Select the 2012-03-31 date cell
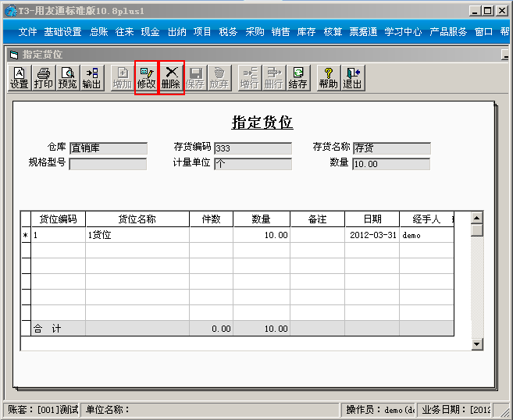The image size is (513, 420). [x=372, y=235]
